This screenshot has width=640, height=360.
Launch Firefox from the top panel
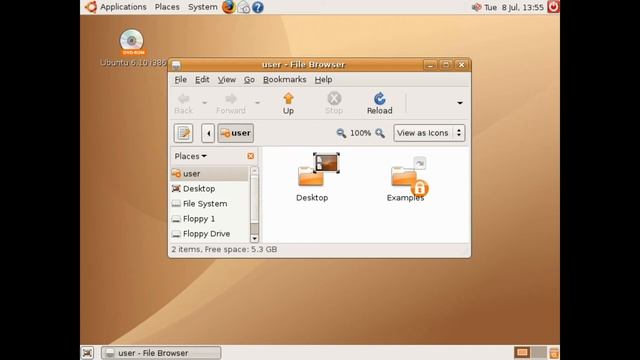(x=229, y=7)
